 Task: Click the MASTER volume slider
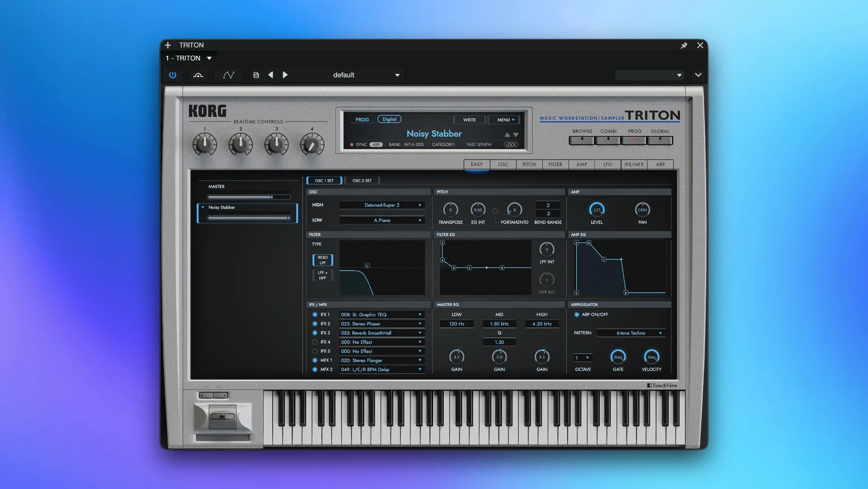(249, 197)
